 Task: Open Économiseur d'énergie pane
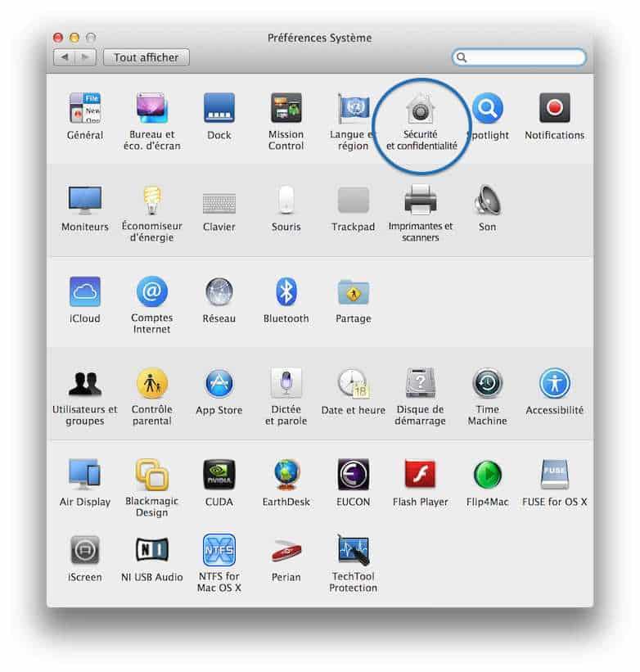pos(151,200)
